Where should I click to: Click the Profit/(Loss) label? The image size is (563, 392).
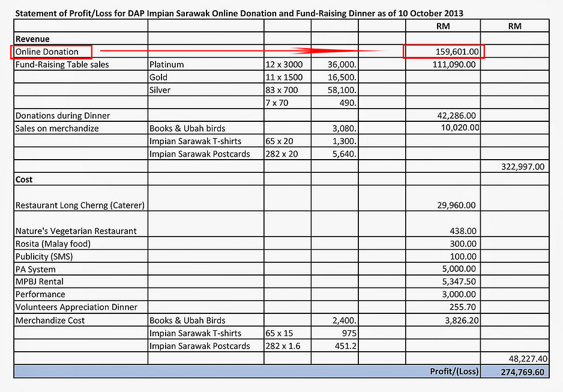tap(454, 372)
